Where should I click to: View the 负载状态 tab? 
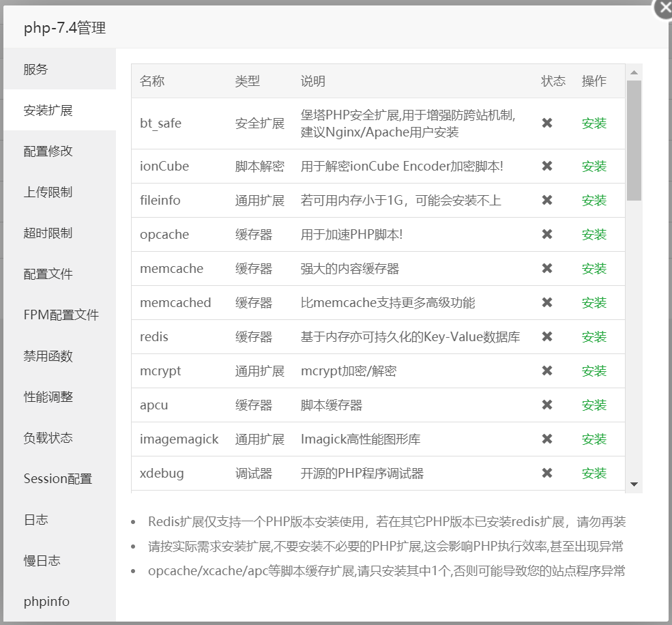(59, 437)
